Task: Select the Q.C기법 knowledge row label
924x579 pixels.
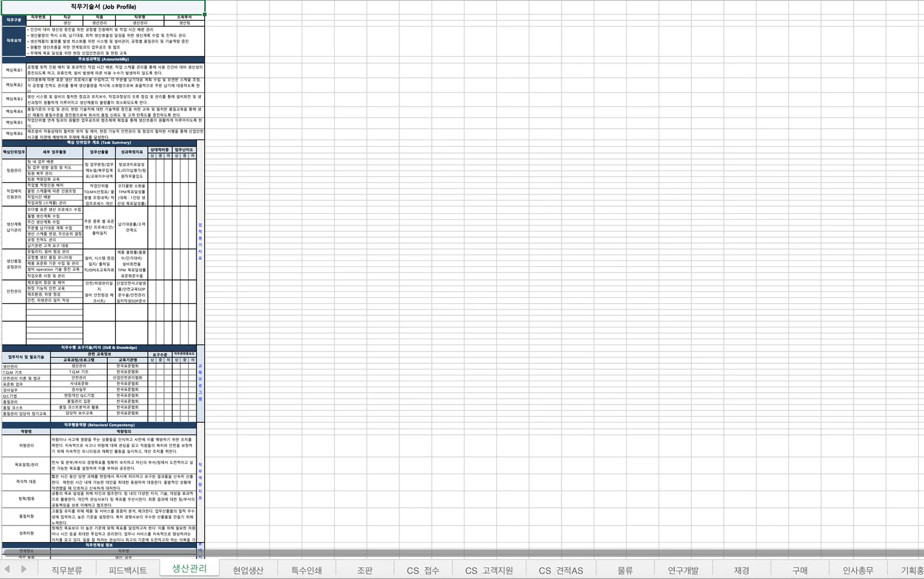Action: (26, 396)
